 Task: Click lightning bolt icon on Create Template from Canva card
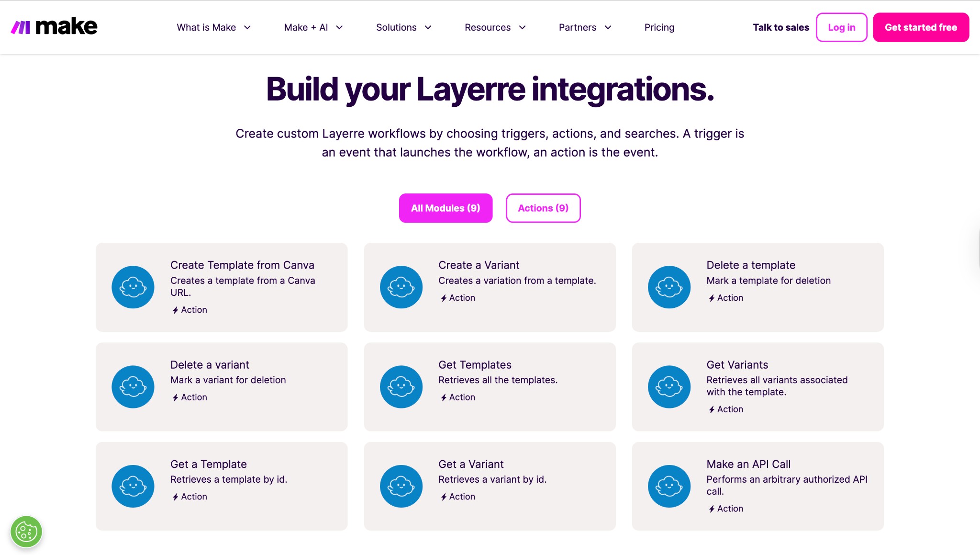point(176,310)
